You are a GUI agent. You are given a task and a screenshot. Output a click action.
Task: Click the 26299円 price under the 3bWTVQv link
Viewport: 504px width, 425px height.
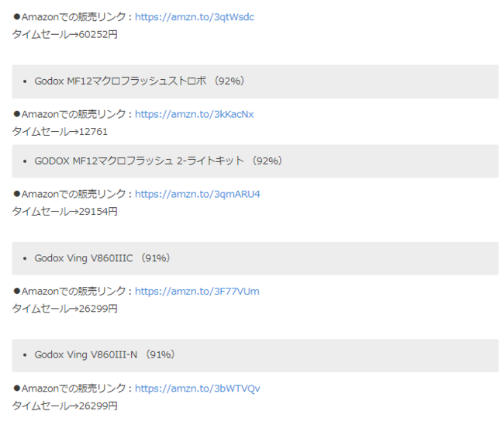[x=65, y=406]
